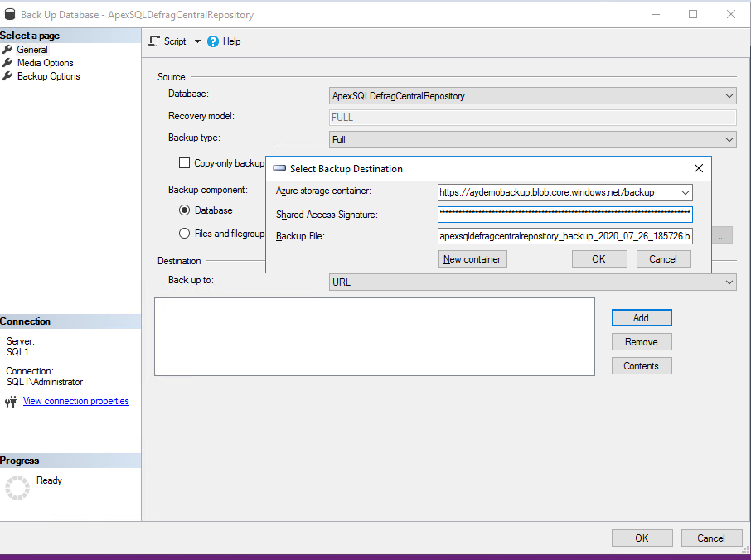Viewport: 751px width, 560px height.
Task: Click the connection properties icon
Action: pos(11,402)
